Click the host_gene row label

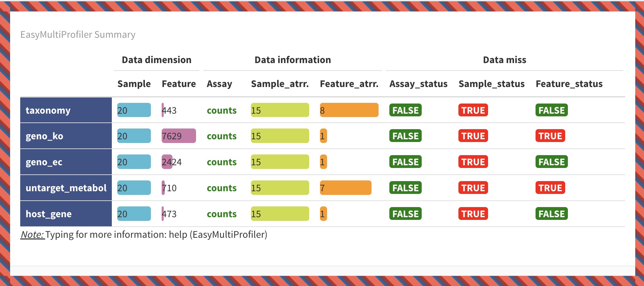(x=49, y=214)
